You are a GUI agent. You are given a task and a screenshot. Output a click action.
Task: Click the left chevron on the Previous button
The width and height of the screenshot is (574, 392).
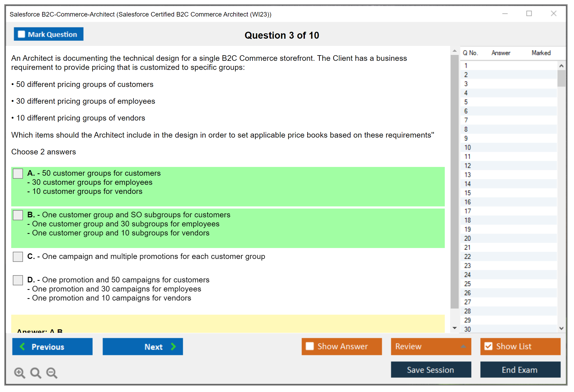23,346
